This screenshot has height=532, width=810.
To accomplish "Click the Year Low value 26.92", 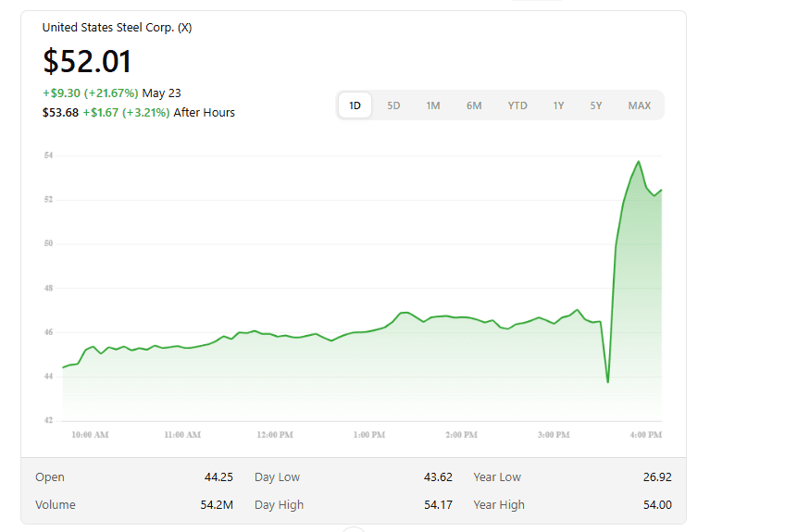I will (657, 476).
